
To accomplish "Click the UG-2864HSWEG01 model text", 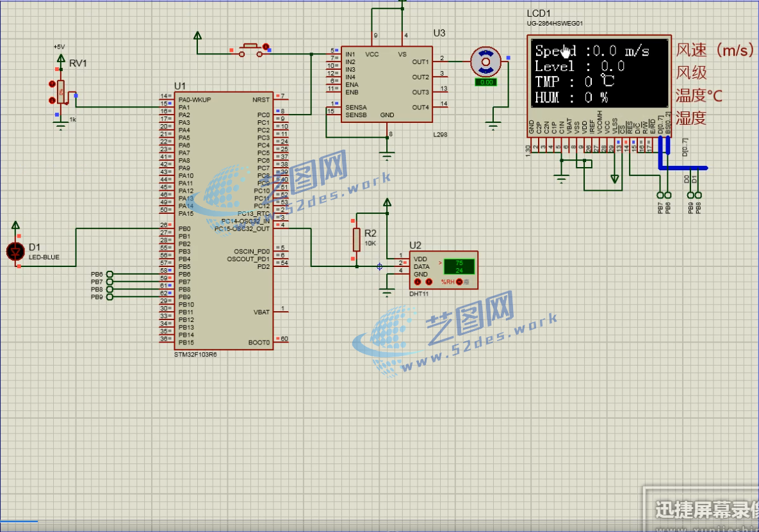I will (555, 23).
